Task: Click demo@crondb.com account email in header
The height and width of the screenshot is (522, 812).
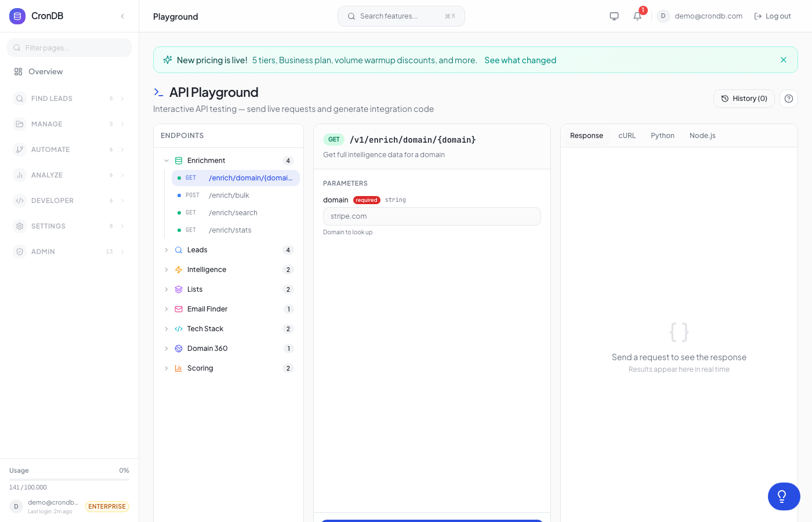Action: 709,16
